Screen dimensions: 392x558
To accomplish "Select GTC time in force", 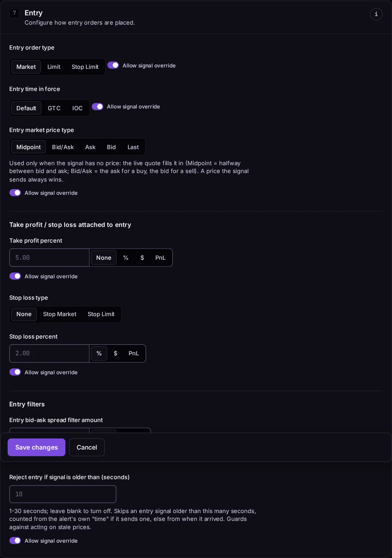I will coord(54,108).
